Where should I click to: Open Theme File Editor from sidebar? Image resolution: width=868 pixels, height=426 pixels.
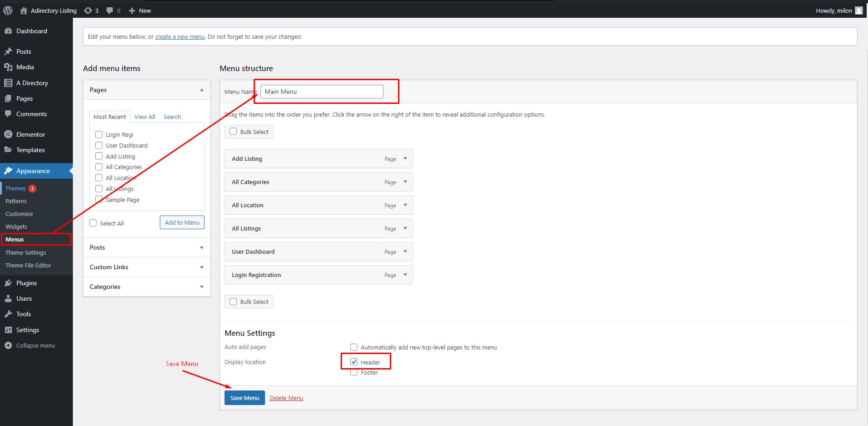pyautogui.click(x=28, y=265)
